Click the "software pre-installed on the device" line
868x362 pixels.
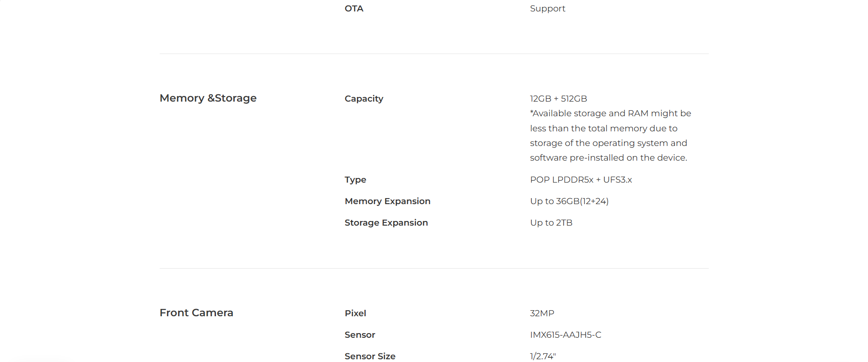pyautogui.click(x=608, y=158)
